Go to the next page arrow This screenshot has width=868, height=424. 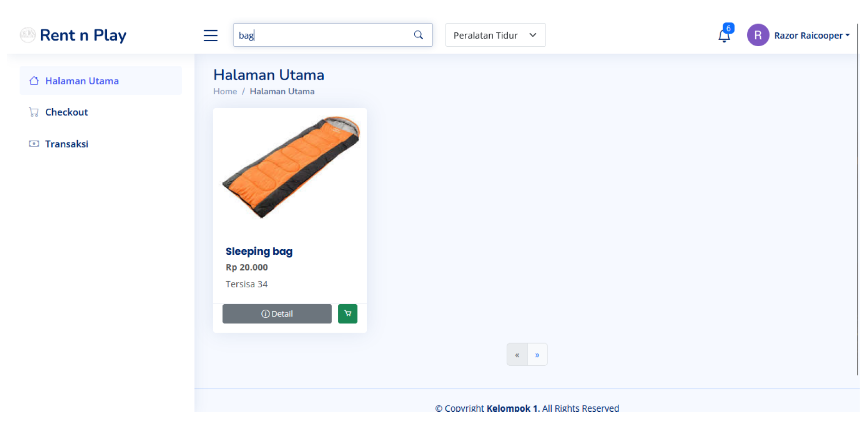537,355
